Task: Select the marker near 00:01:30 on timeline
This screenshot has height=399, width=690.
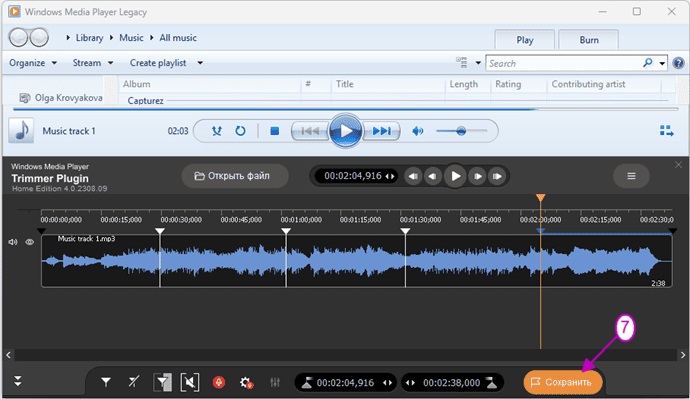Action: click(405, 231)
